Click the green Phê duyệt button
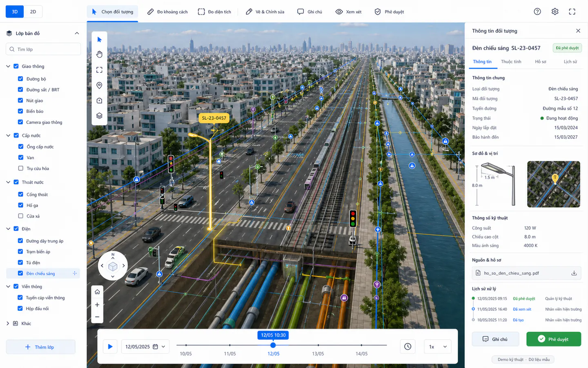This screenshot has width=588, height=368. pos(553,339)
